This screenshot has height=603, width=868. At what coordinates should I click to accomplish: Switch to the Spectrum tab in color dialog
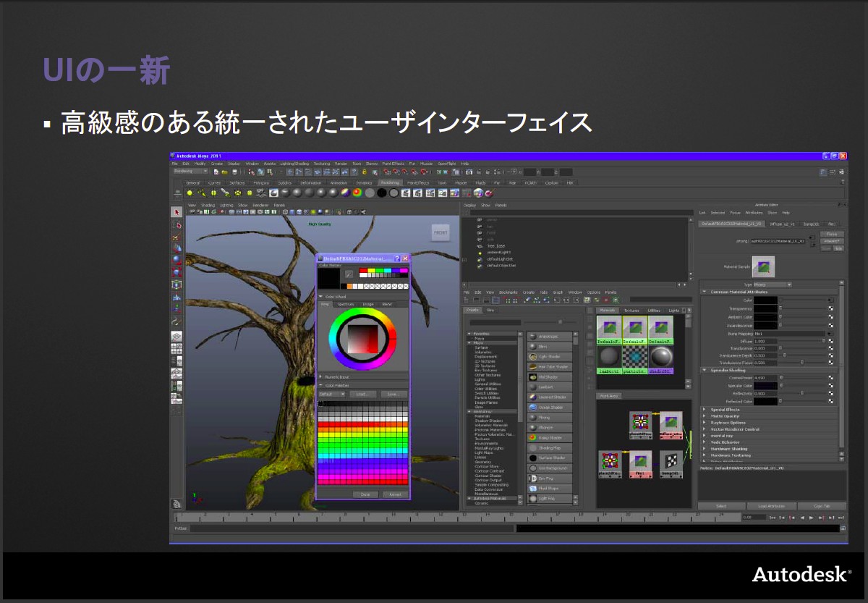click(346, 304)
